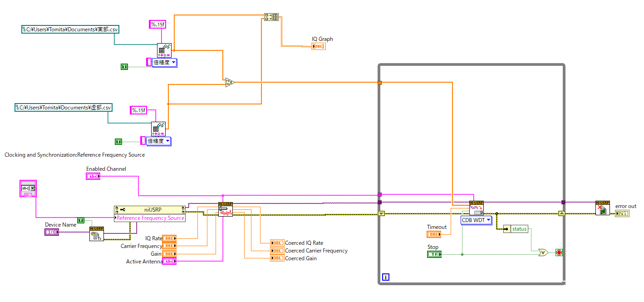644x302 pixels.
Task: Click the Timeout label text
Action: (437, 227)
